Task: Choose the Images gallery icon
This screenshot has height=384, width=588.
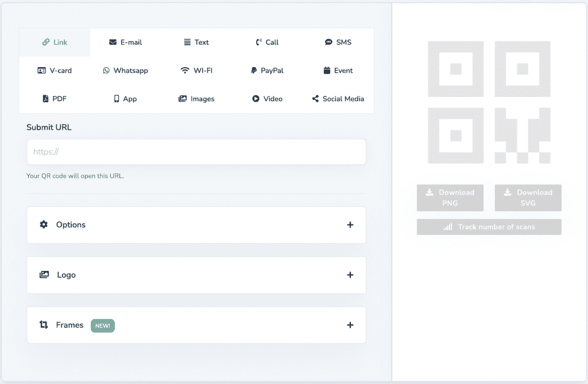Action: tap(183, 99)
